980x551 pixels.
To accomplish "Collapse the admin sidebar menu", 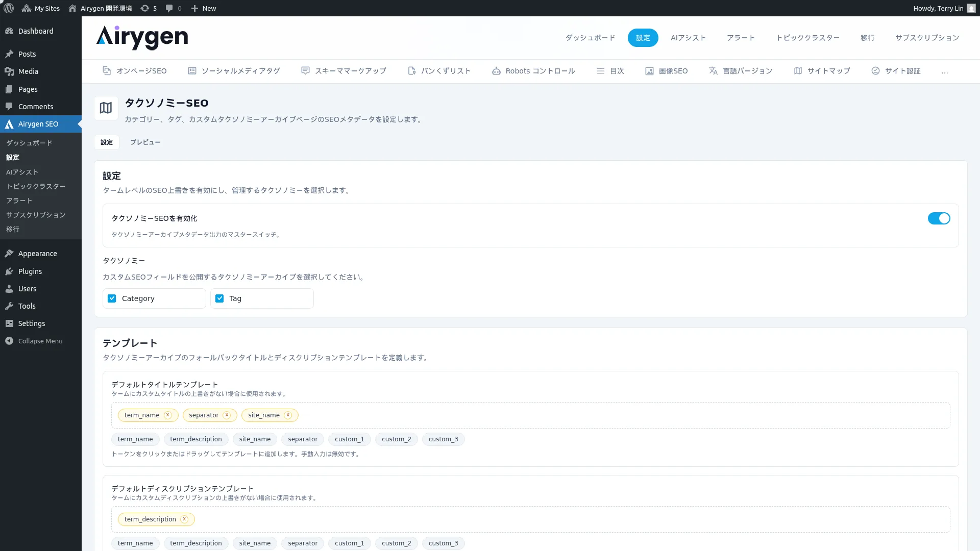I will (41, 341).
